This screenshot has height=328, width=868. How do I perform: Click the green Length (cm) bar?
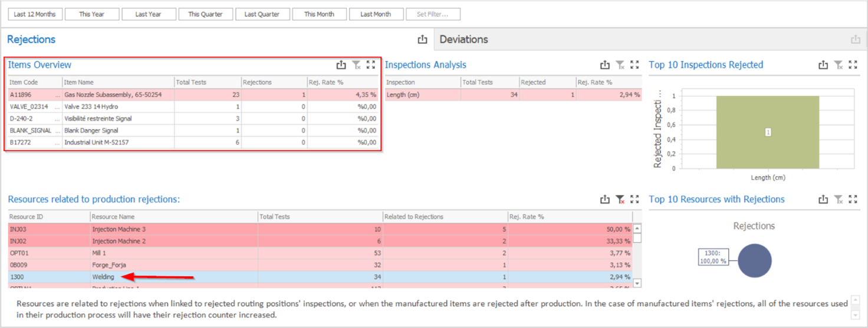pyautogui.click(x=768, y=132)
